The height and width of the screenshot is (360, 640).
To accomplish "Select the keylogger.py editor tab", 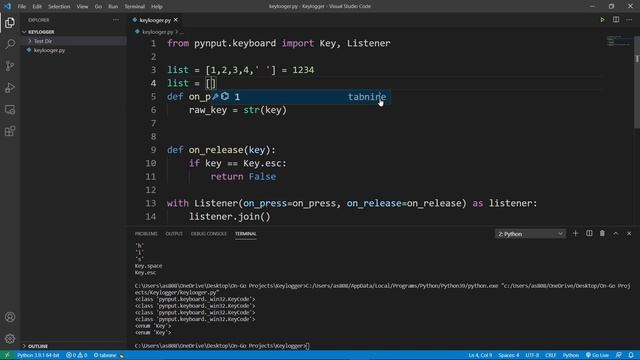I will (155, 20).
